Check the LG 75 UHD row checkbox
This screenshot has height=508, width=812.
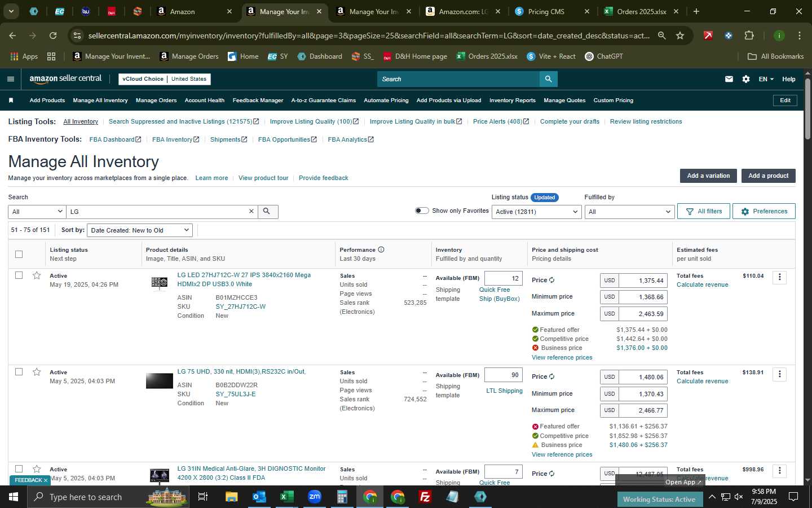pyautogui.click(x=19, y=371)
